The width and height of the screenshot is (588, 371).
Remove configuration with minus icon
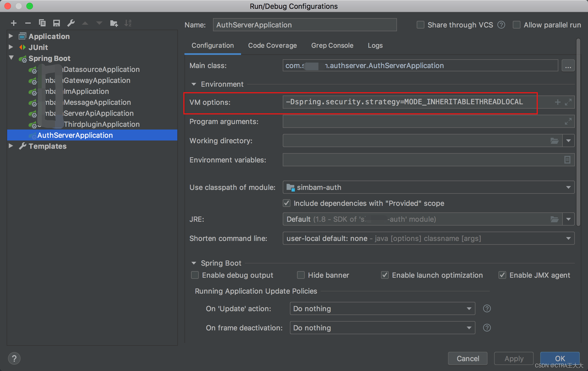click(x=28, y=23)
